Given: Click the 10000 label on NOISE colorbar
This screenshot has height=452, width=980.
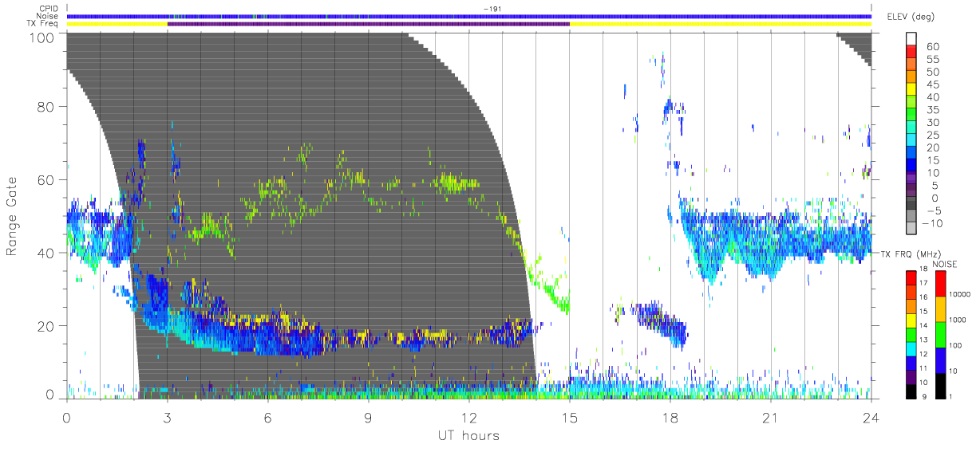Looking at the screenshot, I should [960, 293].
